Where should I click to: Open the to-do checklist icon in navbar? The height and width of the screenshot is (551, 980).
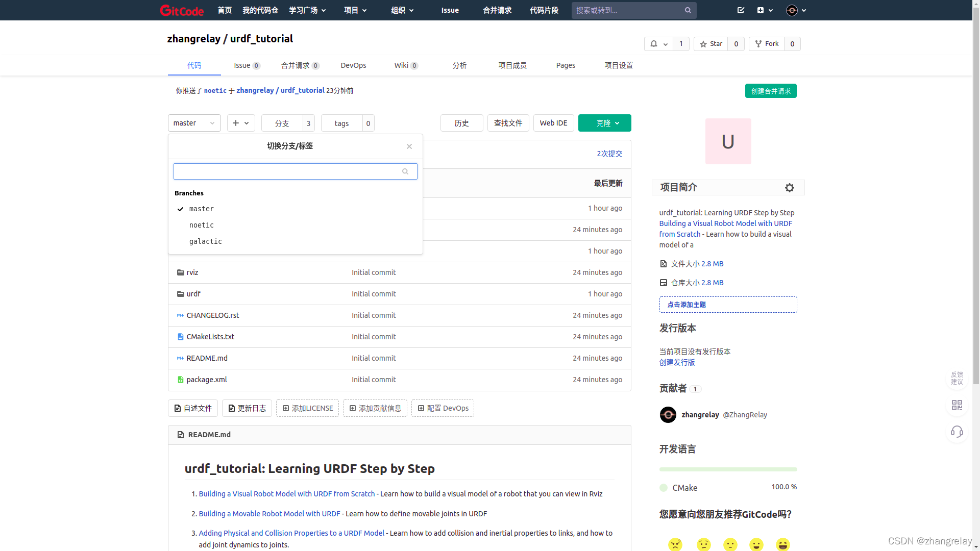[x=741, y=10]
